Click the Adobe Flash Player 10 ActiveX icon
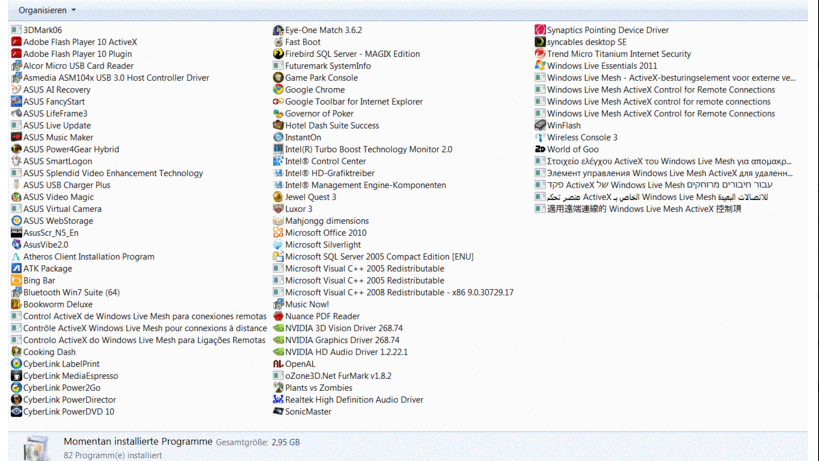The width and height of the screenshot is (819, 461). coord(16,42)
